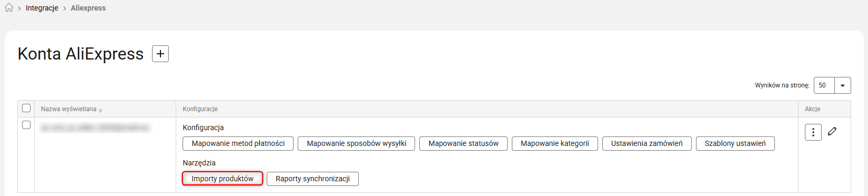Sort by Nazwa wyświetlana column arrows
Image resolution: width=868 pixels, height=196 pixels.
click(x=100, y=110)
